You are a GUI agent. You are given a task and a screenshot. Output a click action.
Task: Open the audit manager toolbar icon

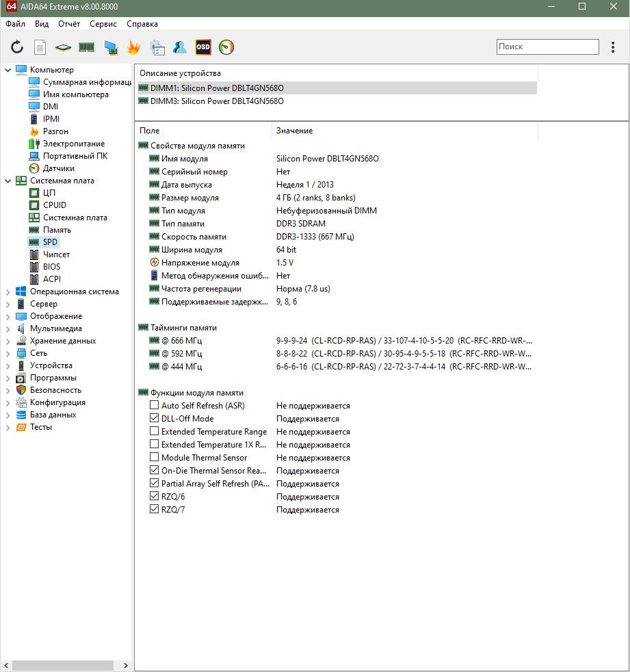pos(157,47)
